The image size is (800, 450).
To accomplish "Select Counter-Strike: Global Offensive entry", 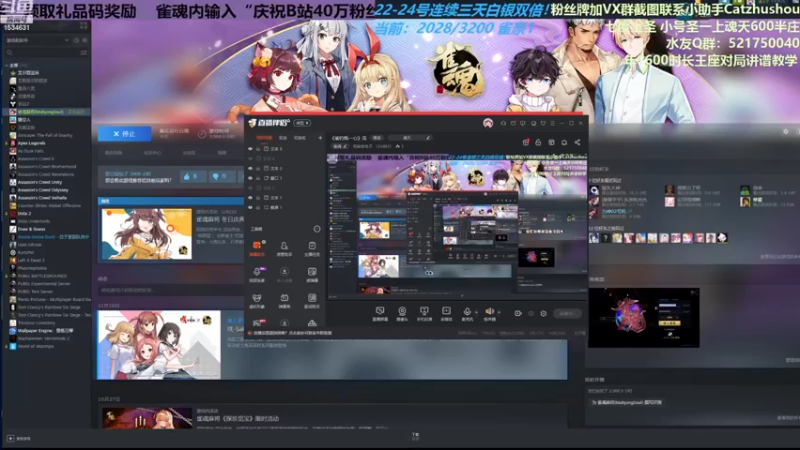I will coord(48,206).
